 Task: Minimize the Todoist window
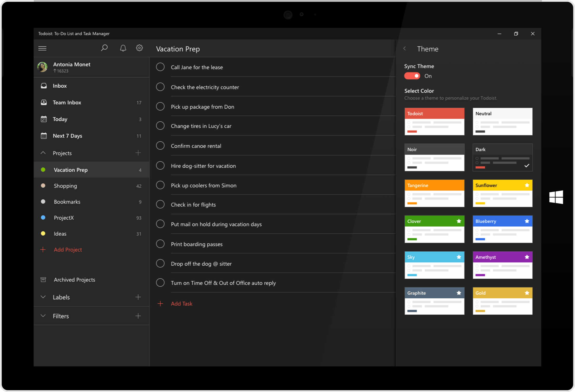click(499, 34)
